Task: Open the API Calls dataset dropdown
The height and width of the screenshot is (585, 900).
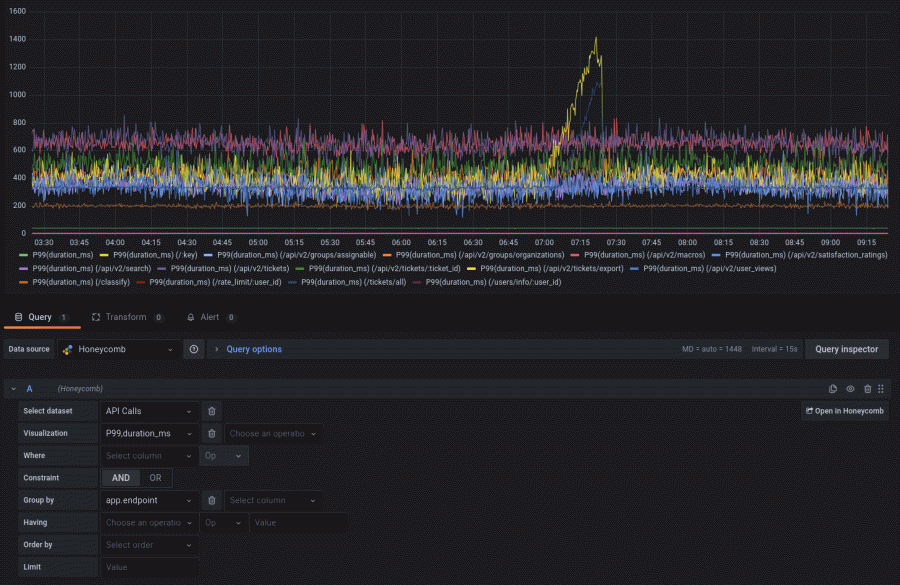Action: tap(147, 411)
